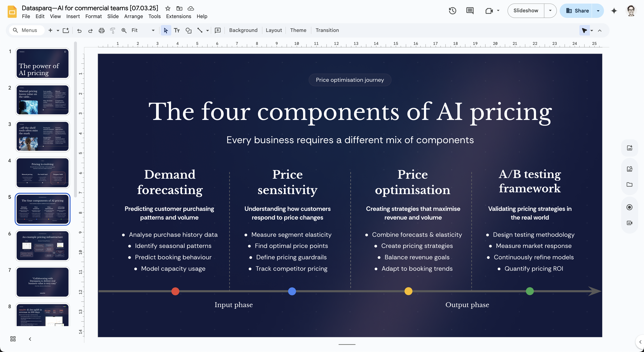Click the filmstrip vertical scrollbar
This screenshot has width=644, height=352.
(x=75, y=120)
